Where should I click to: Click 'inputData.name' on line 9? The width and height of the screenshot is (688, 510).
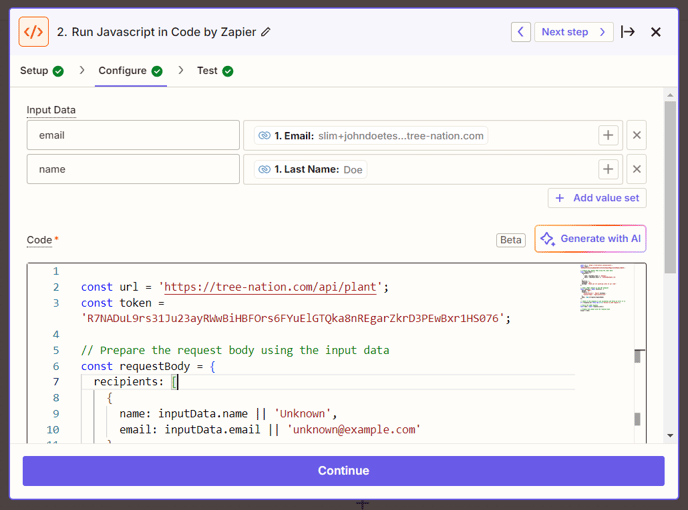[203, 414]
